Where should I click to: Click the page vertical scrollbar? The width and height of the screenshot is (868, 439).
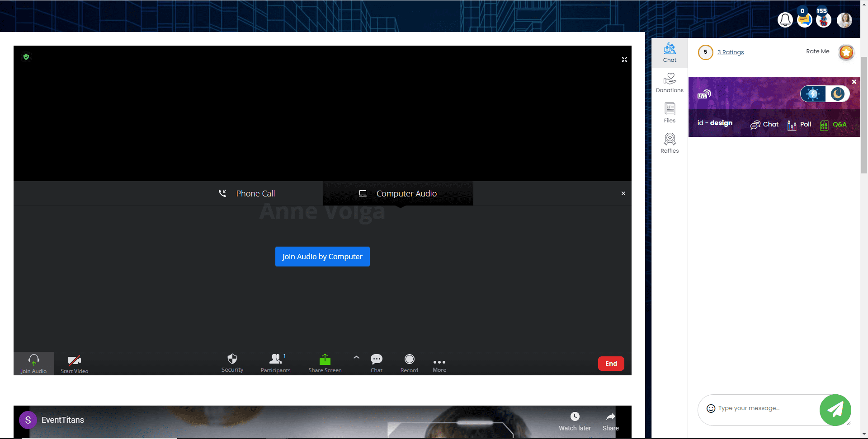(x=864, y=115)
